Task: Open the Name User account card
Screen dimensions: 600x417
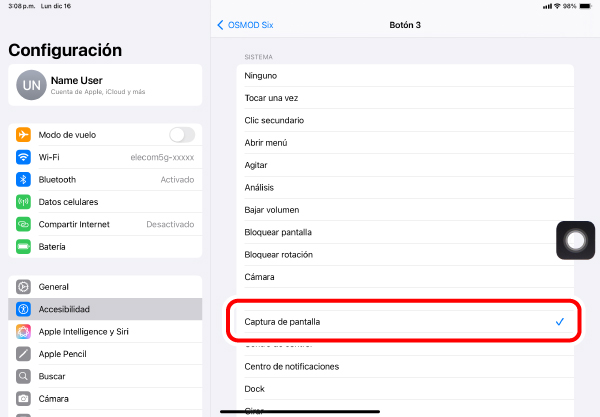Action: (105, 86)
